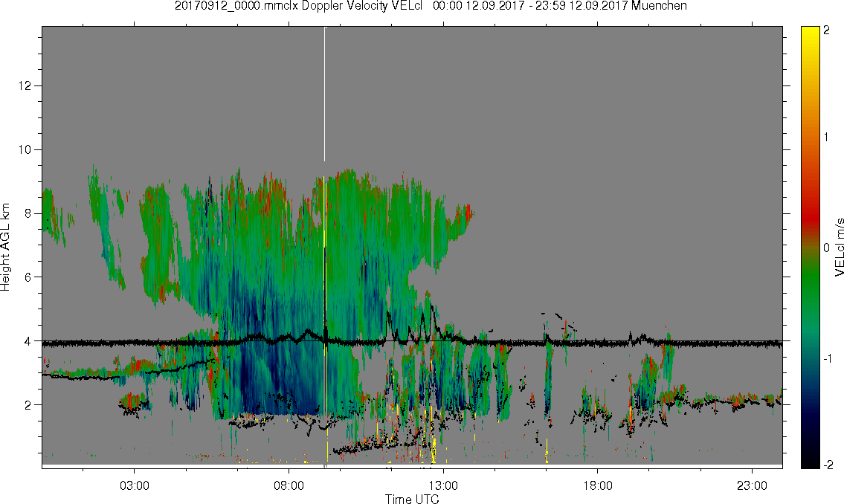
Task: Click the 'Height AGL km' axis title
Action: coord(5,247)
